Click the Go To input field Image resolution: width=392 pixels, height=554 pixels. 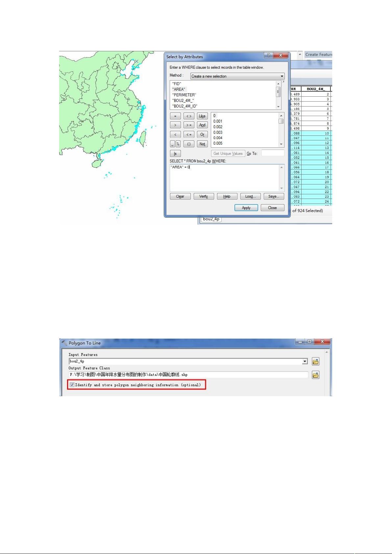(273, 153)
